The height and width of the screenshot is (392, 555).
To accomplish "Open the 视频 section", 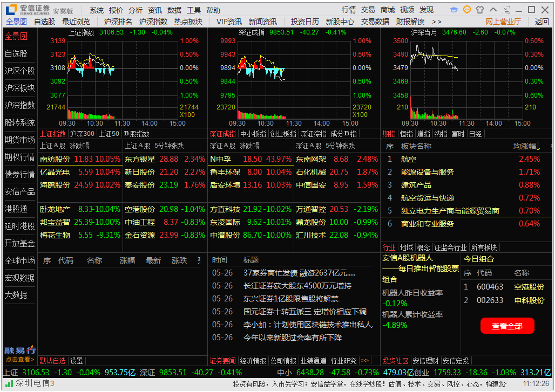I will click(407, 10).
